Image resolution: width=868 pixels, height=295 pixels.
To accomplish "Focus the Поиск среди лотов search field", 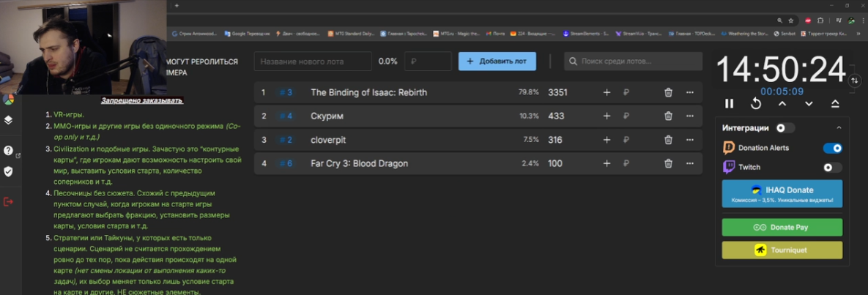I will tap(633, 61).
